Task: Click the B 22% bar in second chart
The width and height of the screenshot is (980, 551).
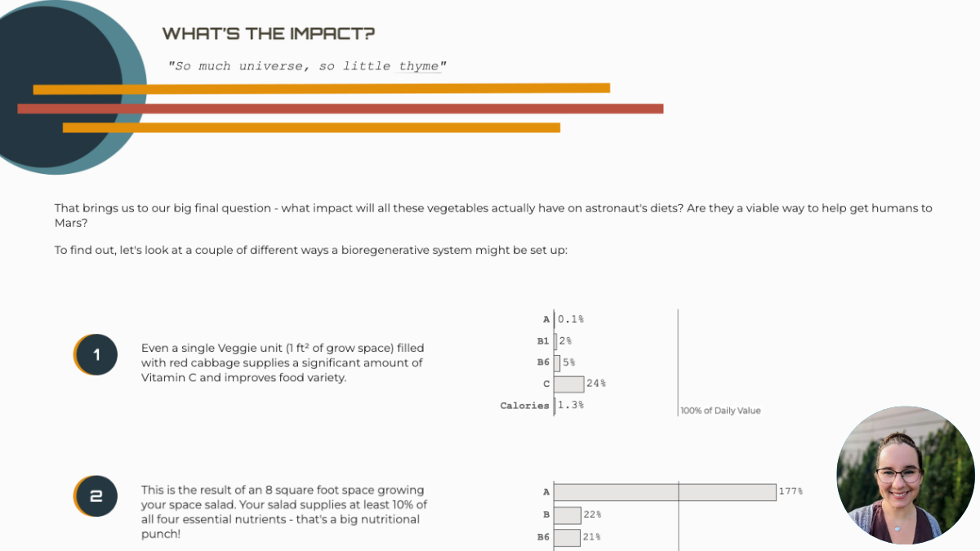Action: pyautogui.click(x=568, y=514)
